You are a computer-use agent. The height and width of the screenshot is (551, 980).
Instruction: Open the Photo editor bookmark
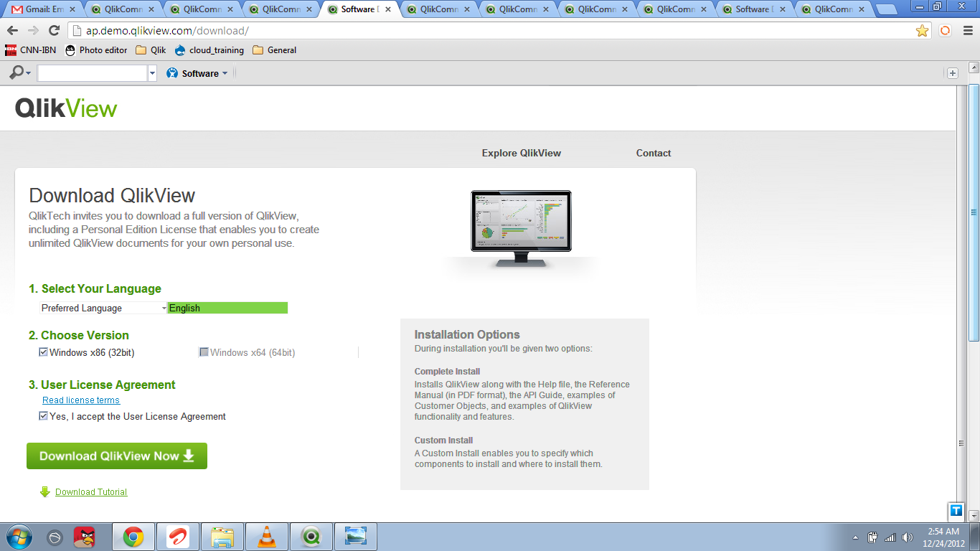coord(96,50)
